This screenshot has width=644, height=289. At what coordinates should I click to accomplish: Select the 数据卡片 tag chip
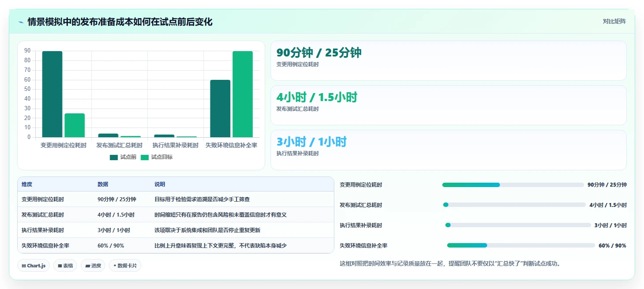coord(125,266)
